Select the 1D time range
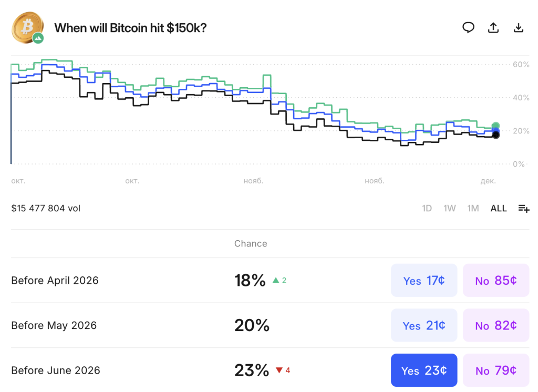The height and width of the screenshot is (392, 538). (427, 208)
